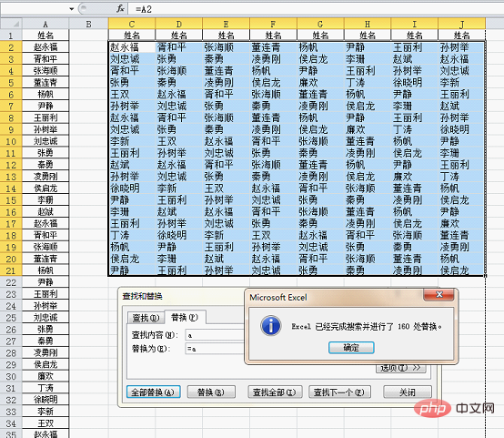The height and width of the screenshot is (438, 504).
Task: Click cell I5 containing 徐晓明
Action: 415,82
